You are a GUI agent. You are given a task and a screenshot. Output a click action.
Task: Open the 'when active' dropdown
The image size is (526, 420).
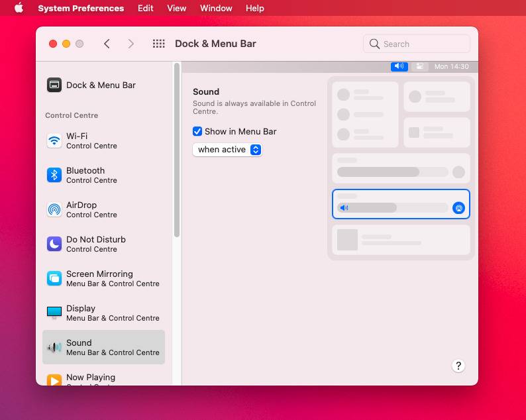click(227, 150)
